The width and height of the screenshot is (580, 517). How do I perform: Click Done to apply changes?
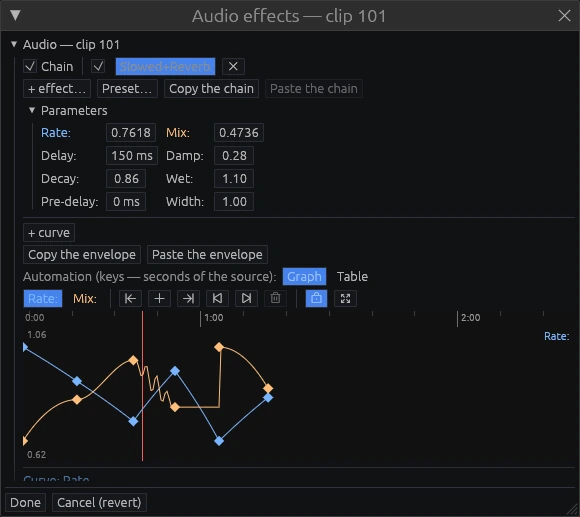25,503
